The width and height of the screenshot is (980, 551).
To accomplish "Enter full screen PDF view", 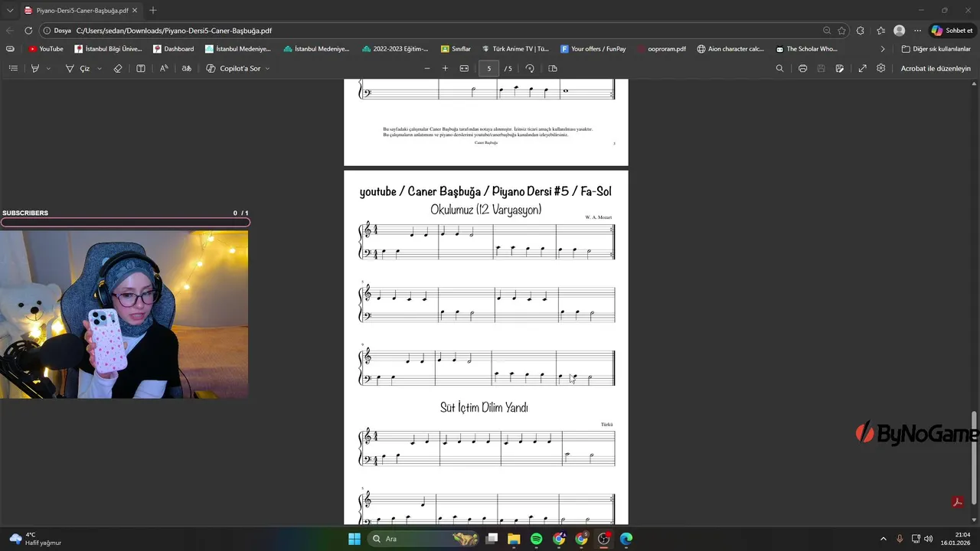I will click(862, 68).
